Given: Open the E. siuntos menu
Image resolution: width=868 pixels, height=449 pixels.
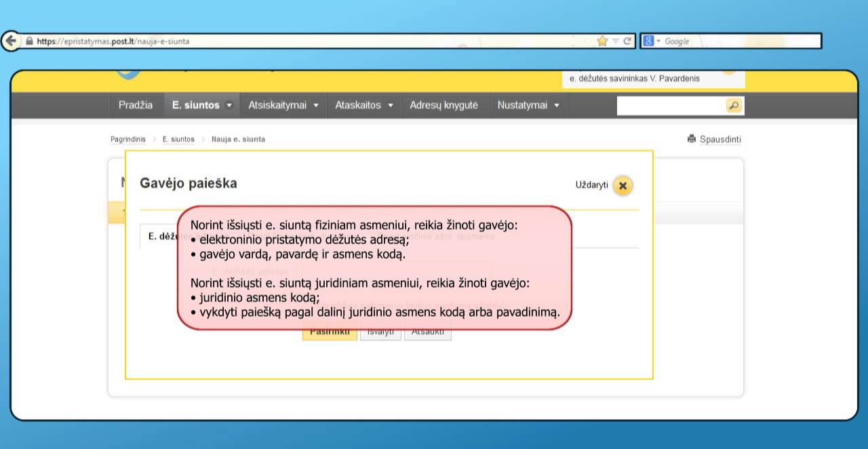Looking at the screenshot, I should coord(196,105).
